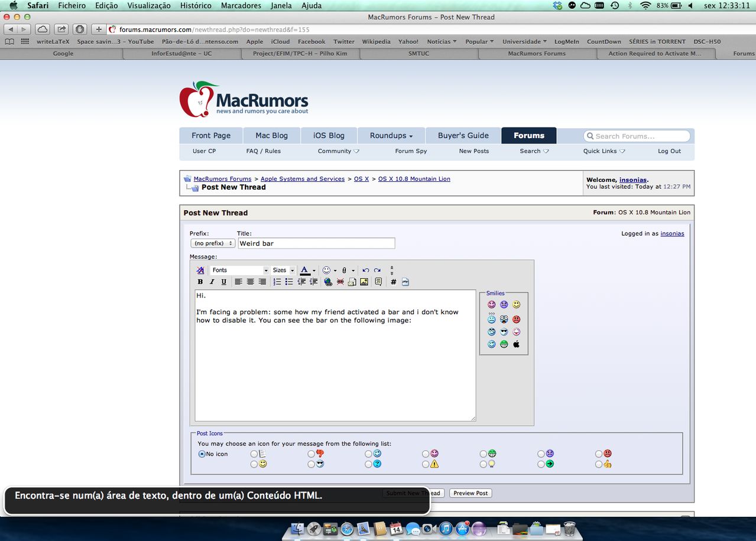Select the document post icon radio
Image resolution: width=756 pixels, height=541 pixels.
point(254,454)
